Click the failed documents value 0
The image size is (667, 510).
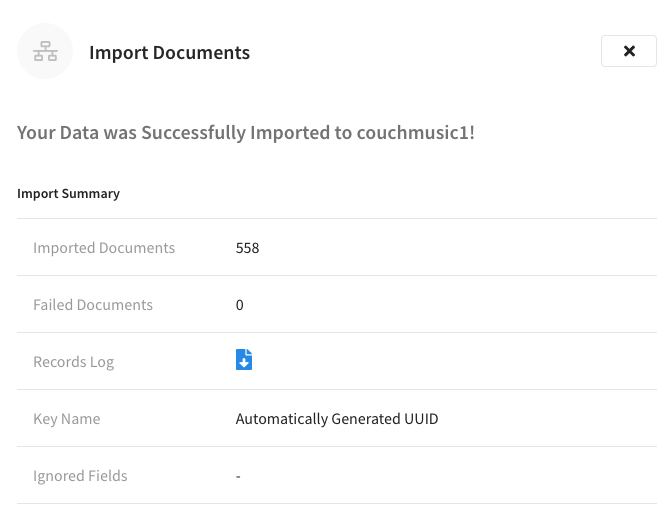click(239, 305)
